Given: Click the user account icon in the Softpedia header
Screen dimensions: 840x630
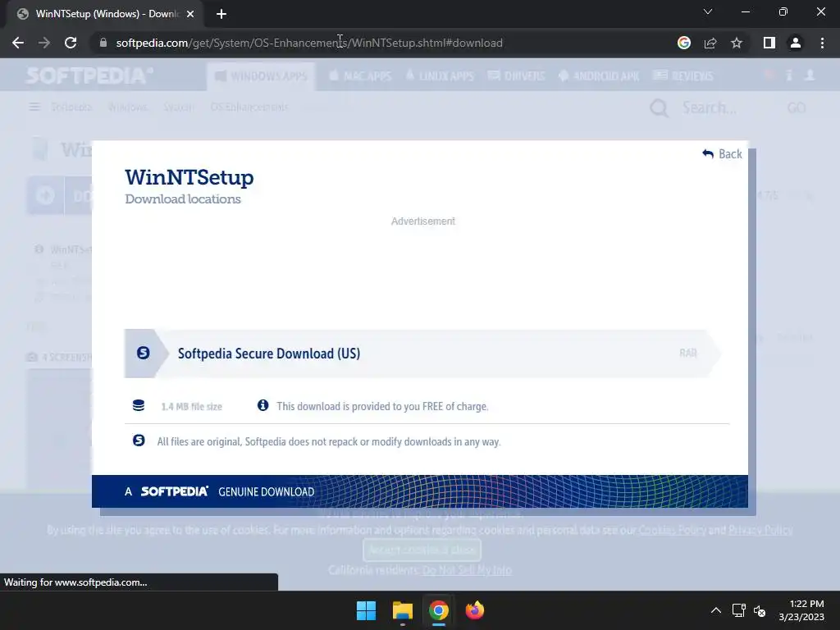Looking at the screenshot, I should 810,75.
